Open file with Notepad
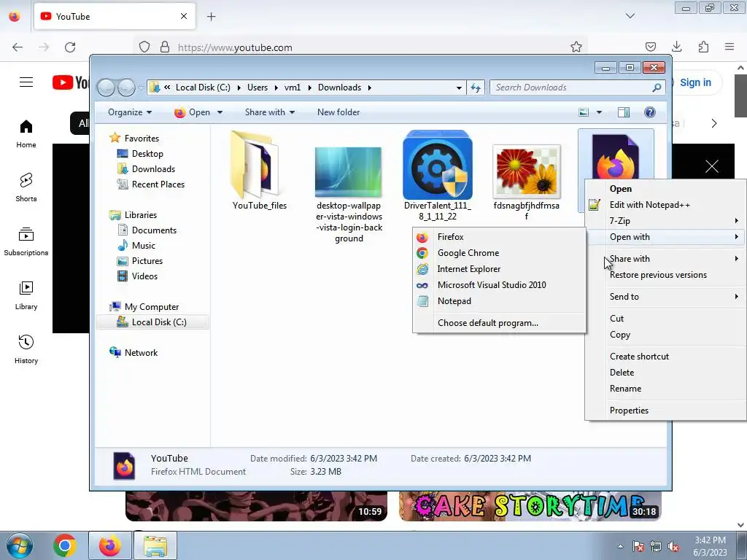Viewport: 747px width, 560px height. (x=499, y=301)
